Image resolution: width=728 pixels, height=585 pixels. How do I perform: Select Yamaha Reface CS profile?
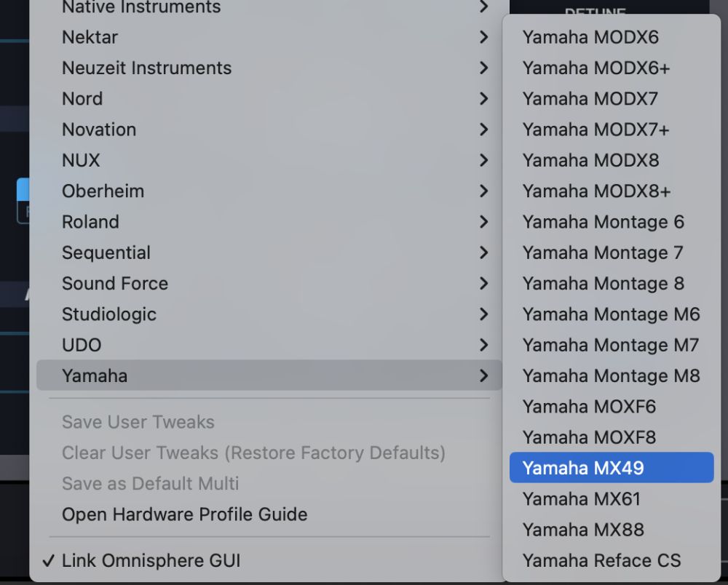(601, 561)
